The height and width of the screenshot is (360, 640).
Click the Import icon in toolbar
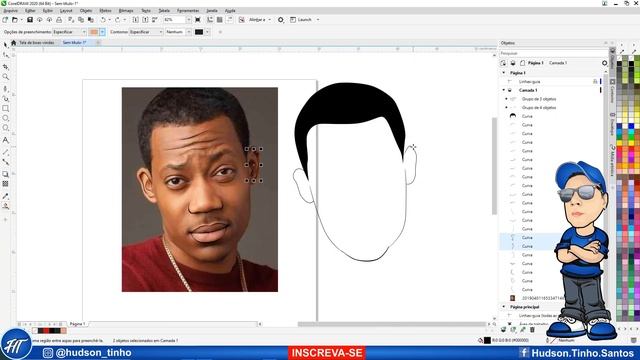pos(136,20)
